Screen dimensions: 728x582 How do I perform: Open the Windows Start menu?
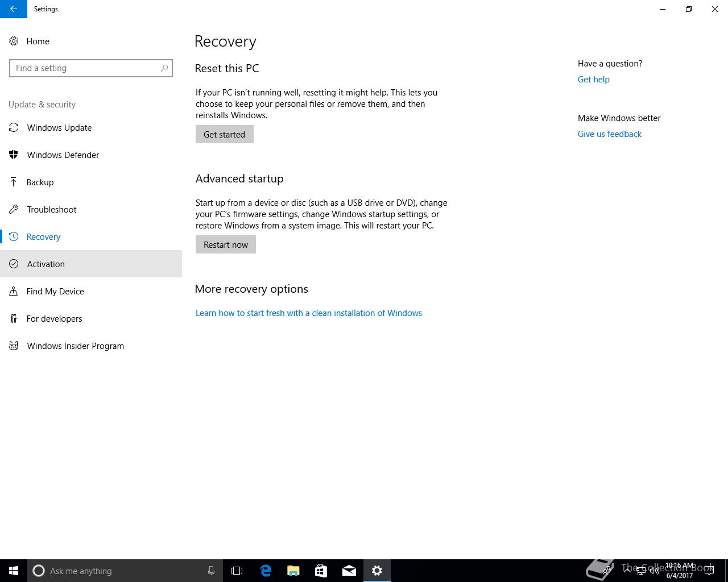coord(14,571)
